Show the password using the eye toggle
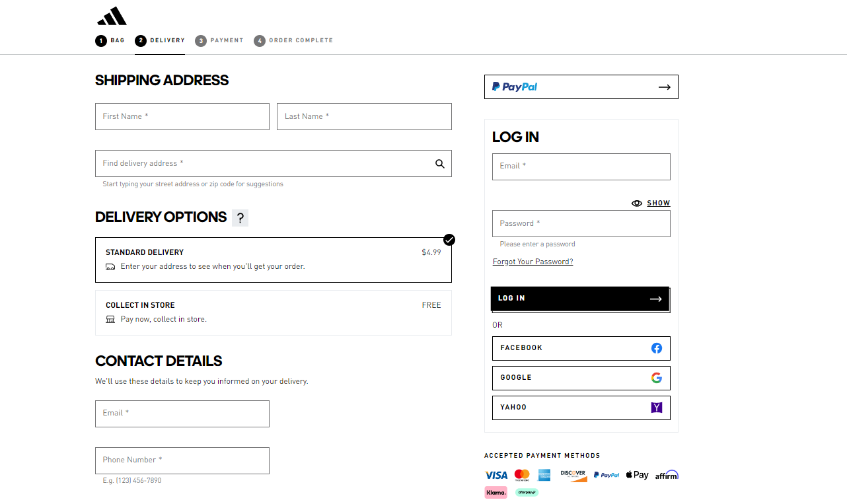This screenshot has width=847, height=504. click(650, 203)
